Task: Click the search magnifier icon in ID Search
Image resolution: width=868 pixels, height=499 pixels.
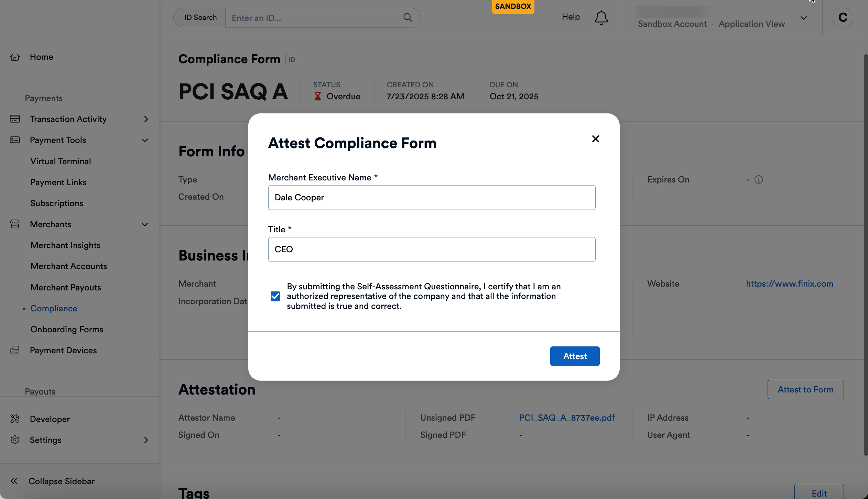Action: click(408, 17)
